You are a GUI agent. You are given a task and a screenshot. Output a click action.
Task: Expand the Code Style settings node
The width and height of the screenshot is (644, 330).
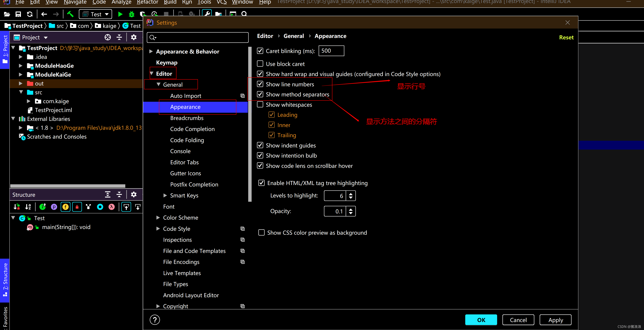[x=158, y=228]
